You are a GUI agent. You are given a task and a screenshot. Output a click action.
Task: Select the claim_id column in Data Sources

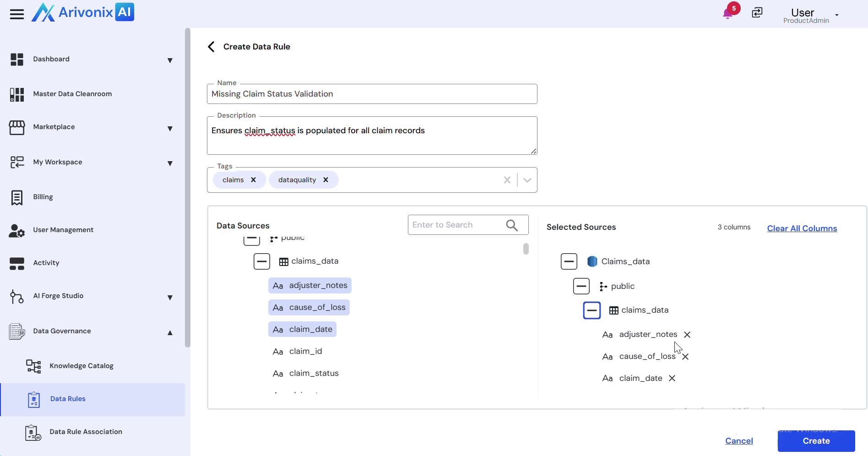305,351
